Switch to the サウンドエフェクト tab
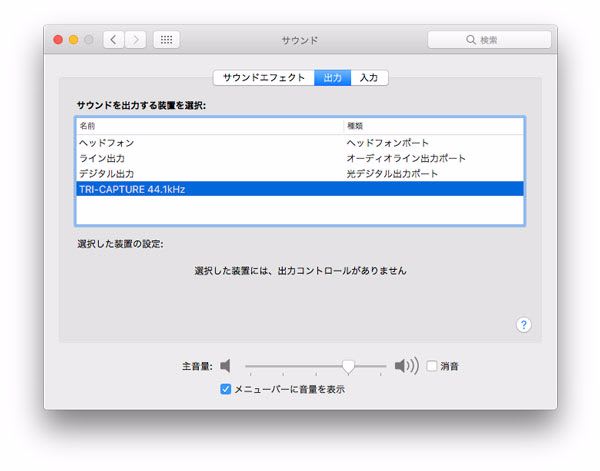600x471 pixels. (264, 78)
